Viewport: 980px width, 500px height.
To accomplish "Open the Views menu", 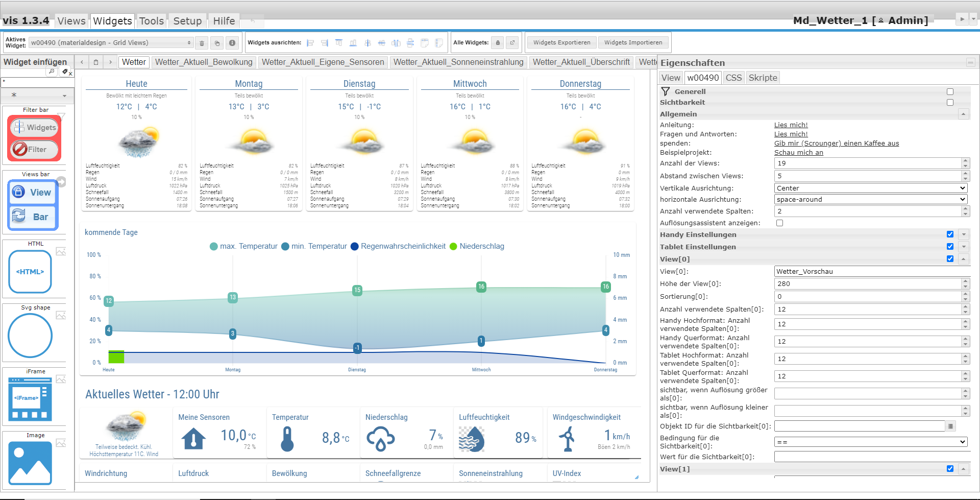I will [x=71, y=21].
